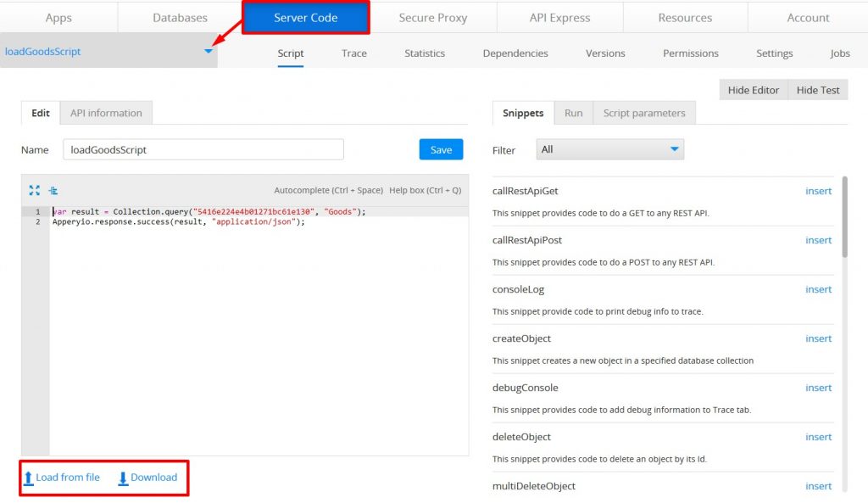View the Dependencies sub-tab
The height and width of the screenshot is (503, 868).
tap(515, 53)
